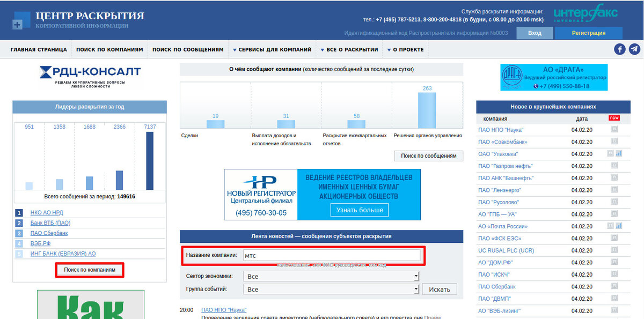
Task: Click the Лидеры раскрытия за год heading
Action: click(90, 107)
